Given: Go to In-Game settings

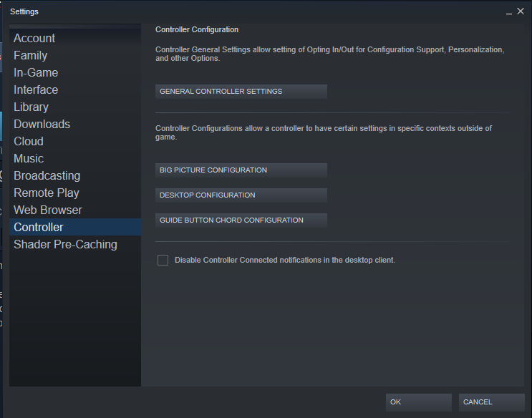Looking at the screenshot, I should (36, 73).
